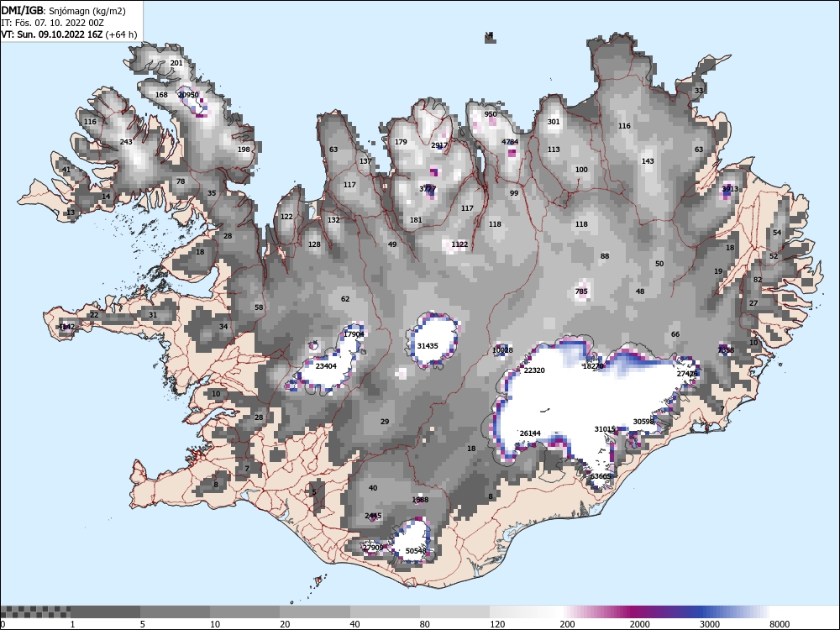Pick the legend swatch between 40 and 80
This screenshot has width=840, height=630.
(x=386, y=612)
